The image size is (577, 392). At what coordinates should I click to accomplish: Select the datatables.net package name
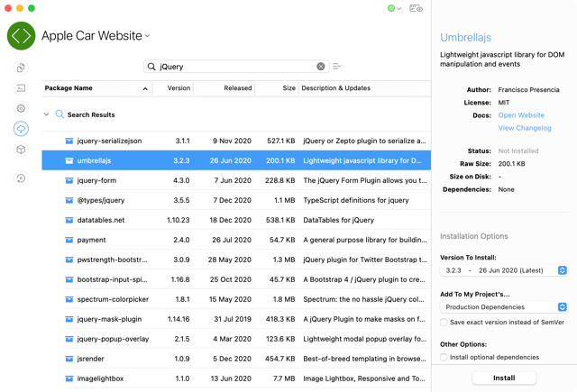coord(101,220)
